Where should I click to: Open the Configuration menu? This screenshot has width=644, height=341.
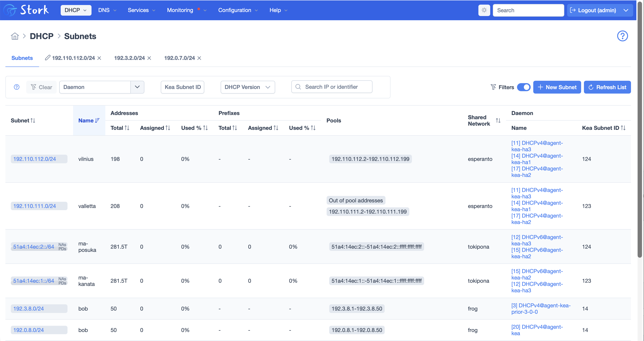238,10
